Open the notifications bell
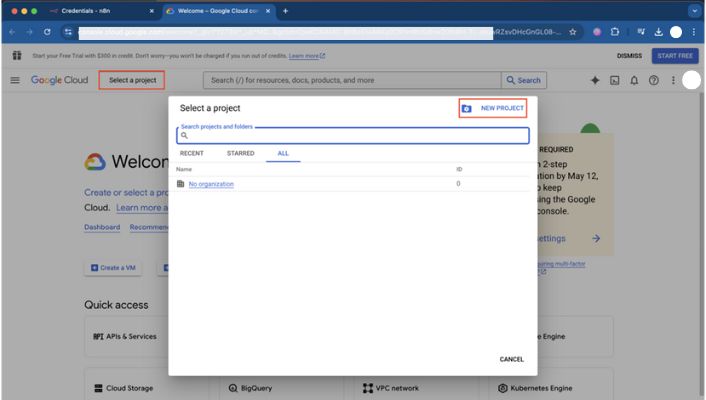 point(634,80)
